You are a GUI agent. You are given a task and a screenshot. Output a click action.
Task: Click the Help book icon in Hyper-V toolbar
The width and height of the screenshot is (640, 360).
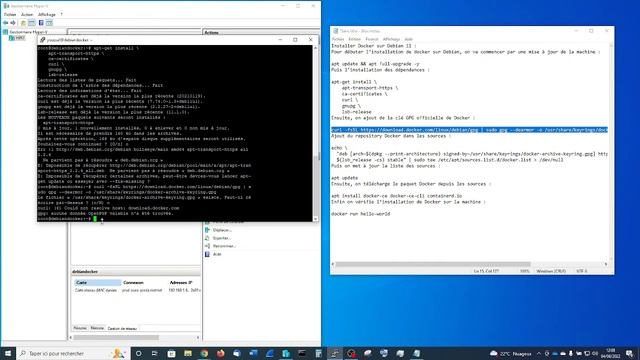tap(41, 23)
